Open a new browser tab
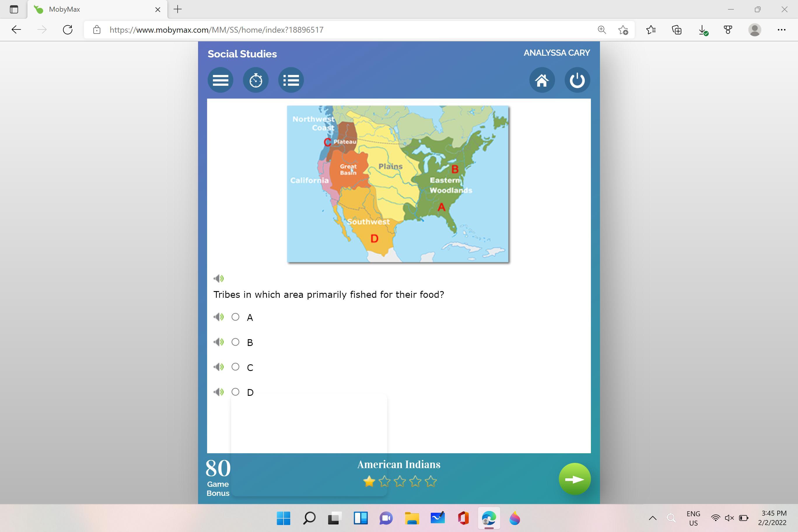Image resolution: width=798 pixels, height=532 pixels. coord(177,10)
